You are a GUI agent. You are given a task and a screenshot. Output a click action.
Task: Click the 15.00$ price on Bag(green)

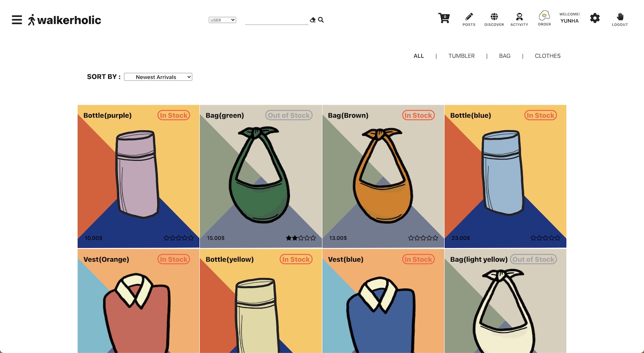point(215,238)
